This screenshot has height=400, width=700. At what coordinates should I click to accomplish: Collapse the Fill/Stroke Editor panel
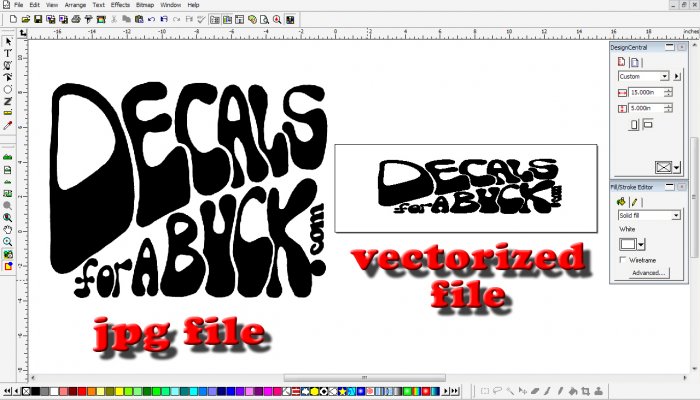pos(669,187)
